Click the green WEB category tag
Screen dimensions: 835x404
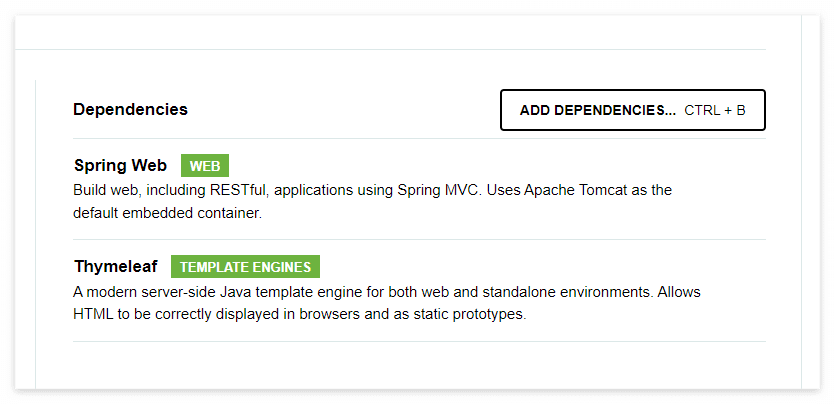[205, 166]
